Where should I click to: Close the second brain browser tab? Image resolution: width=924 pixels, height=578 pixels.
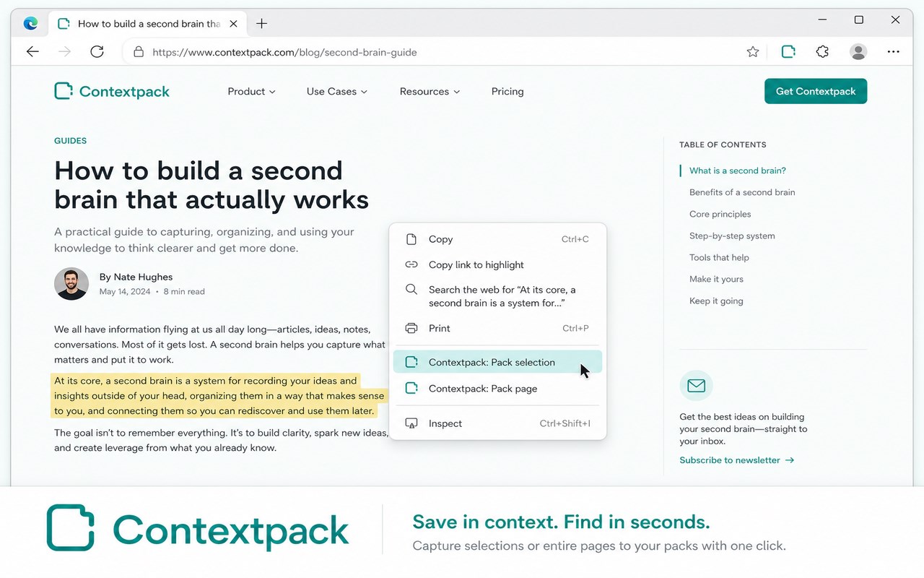coord(233,24)
